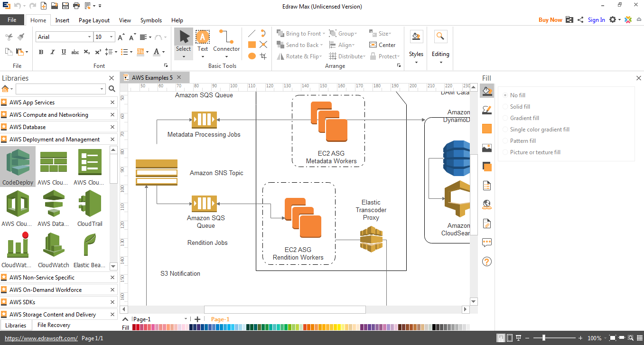Open the comments panel in sidebar
This screenshot has width=644, height=345.
[x=486, y=242]
